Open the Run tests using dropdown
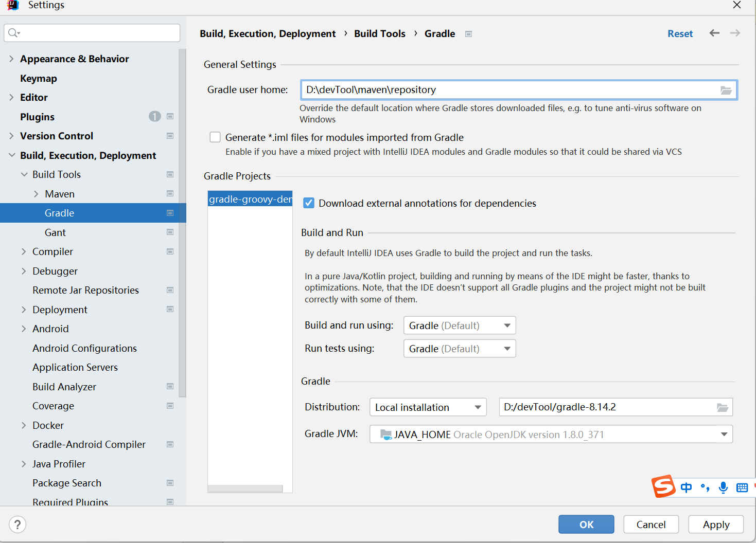 pyautogui.click(x=460, y=349)
